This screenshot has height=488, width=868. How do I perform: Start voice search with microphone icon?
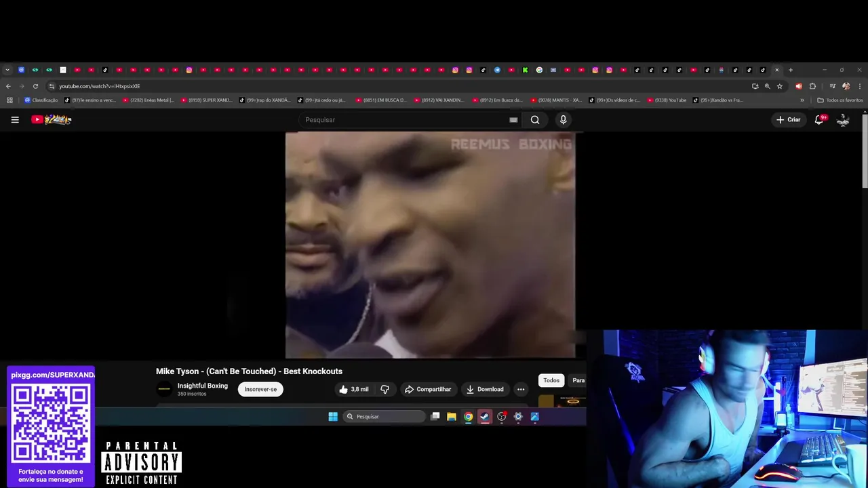(563, 120)
